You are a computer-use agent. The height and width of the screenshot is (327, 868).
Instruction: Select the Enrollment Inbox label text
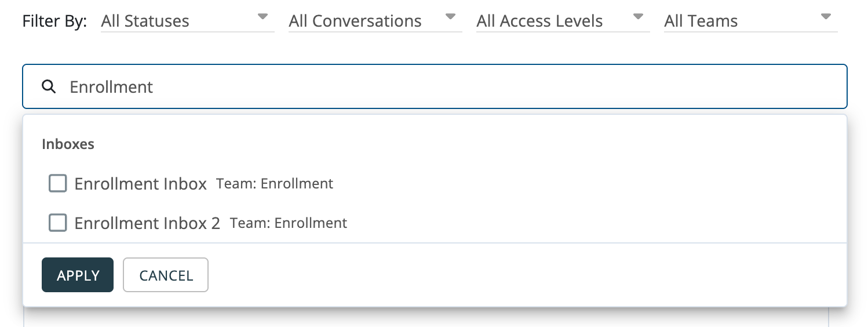[x=141, y=184]
